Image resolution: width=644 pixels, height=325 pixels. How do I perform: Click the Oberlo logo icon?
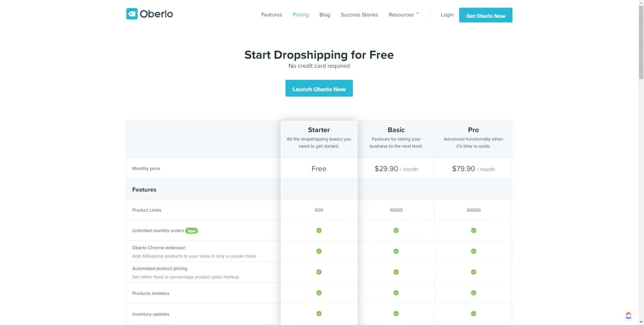click(132, 14)
